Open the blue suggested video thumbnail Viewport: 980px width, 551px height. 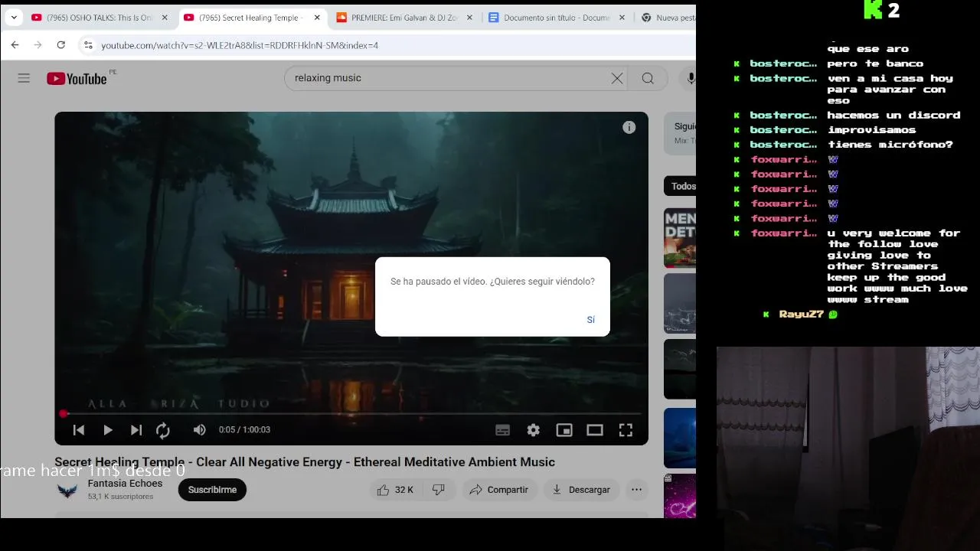680,438
